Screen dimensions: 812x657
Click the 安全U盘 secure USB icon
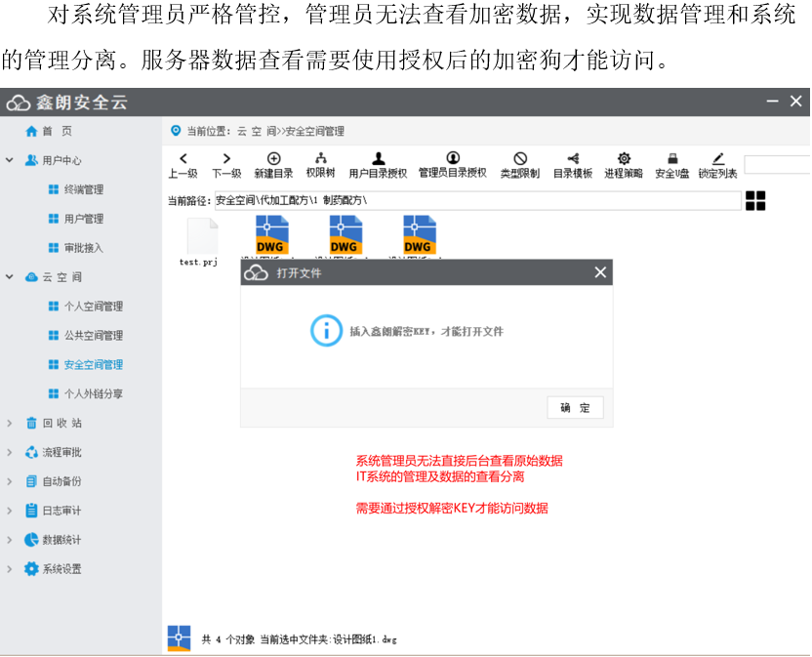click(671, 159)
